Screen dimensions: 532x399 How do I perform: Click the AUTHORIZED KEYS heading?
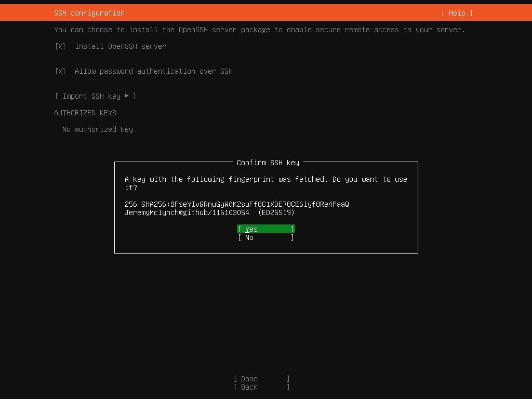[x=85, y=113]
